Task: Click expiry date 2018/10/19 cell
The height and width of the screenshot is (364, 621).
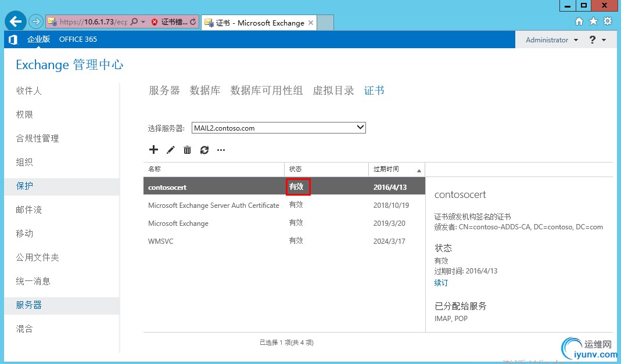Action: pyautogui.click(x=391, y=206)
